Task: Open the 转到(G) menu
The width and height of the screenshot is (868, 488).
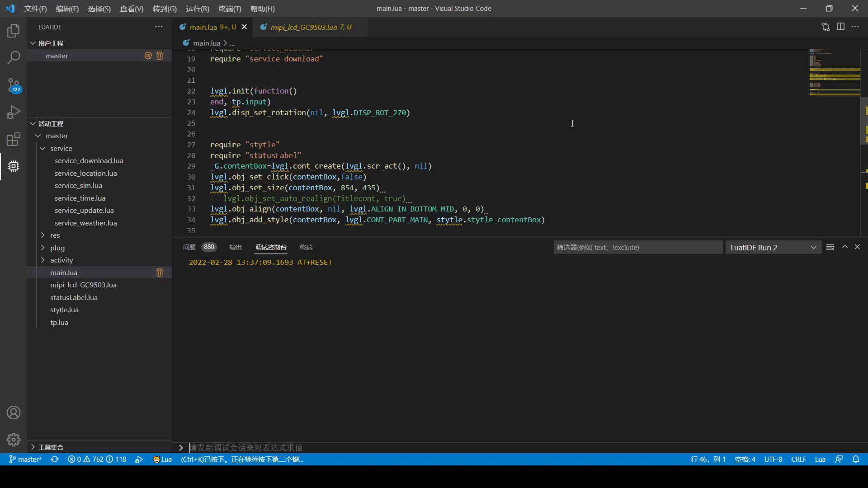Action: tap(165, 9)
